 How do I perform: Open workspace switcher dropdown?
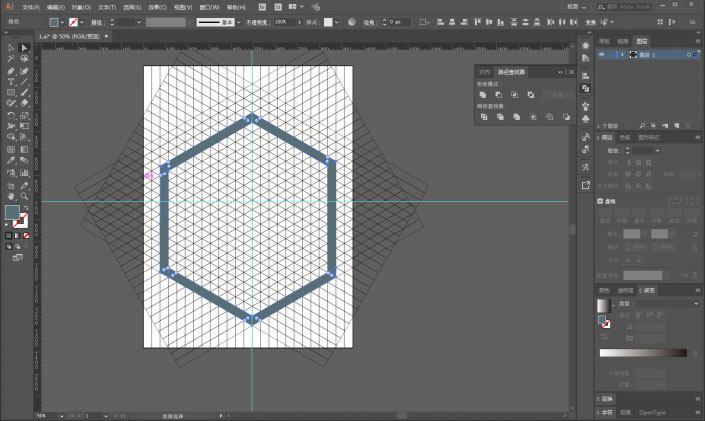coord(577,7)
